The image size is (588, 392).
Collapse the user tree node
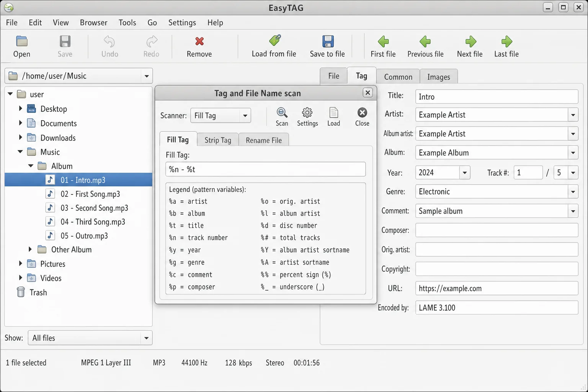click(x=10, y=94)
